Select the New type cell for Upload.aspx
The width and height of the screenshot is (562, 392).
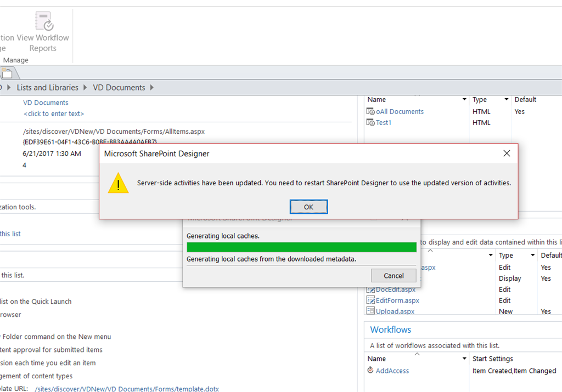point(505,311)
